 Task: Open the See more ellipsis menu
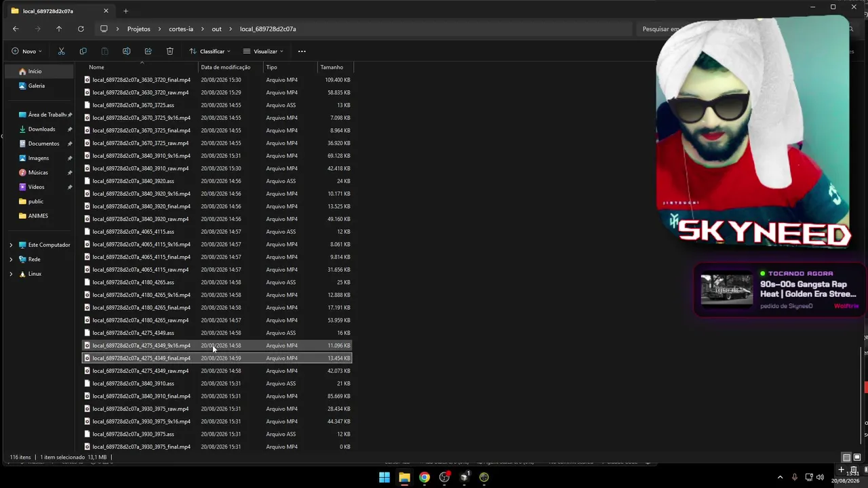pos(302,52)
